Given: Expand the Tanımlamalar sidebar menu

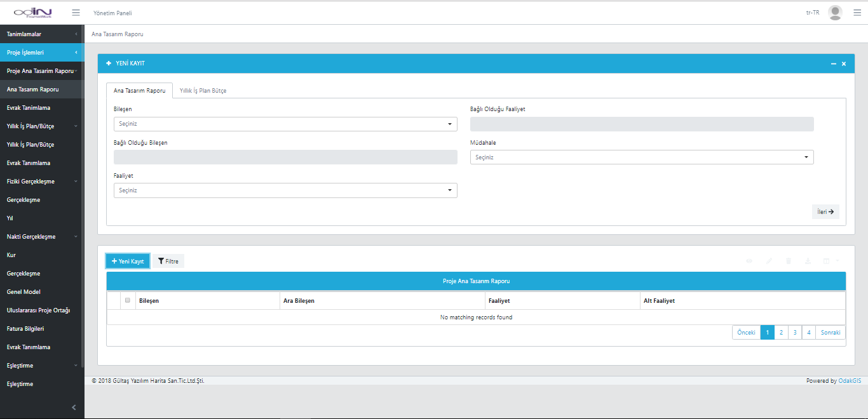Looking at the screenshot, I should 41,34.
